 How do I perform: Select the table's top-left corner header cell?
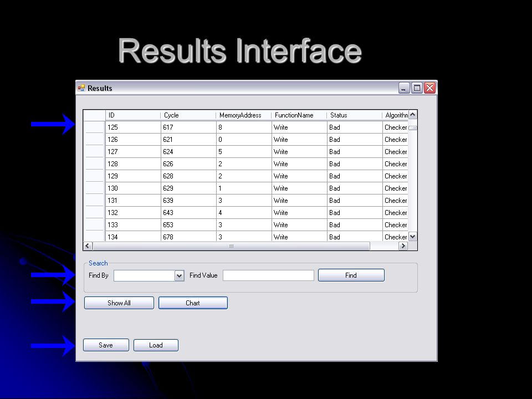pos(94,115)
